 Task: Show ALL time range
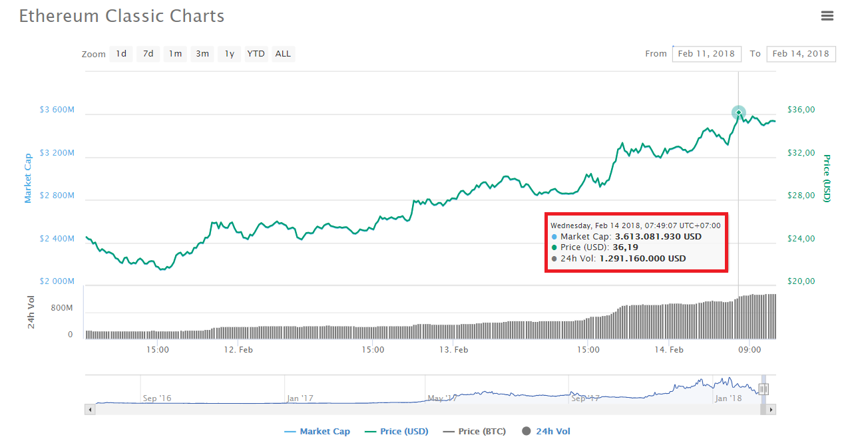pyautogui.click(x=283, y=54)
